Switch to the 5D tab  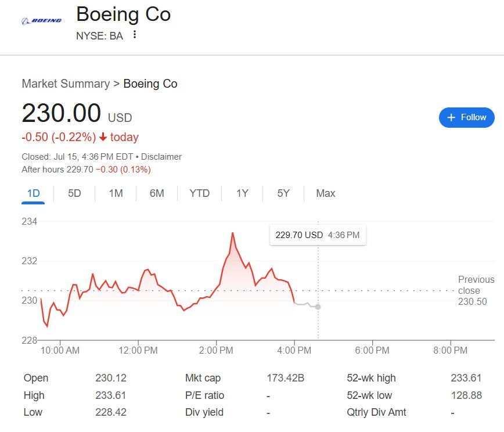point(74,193)
